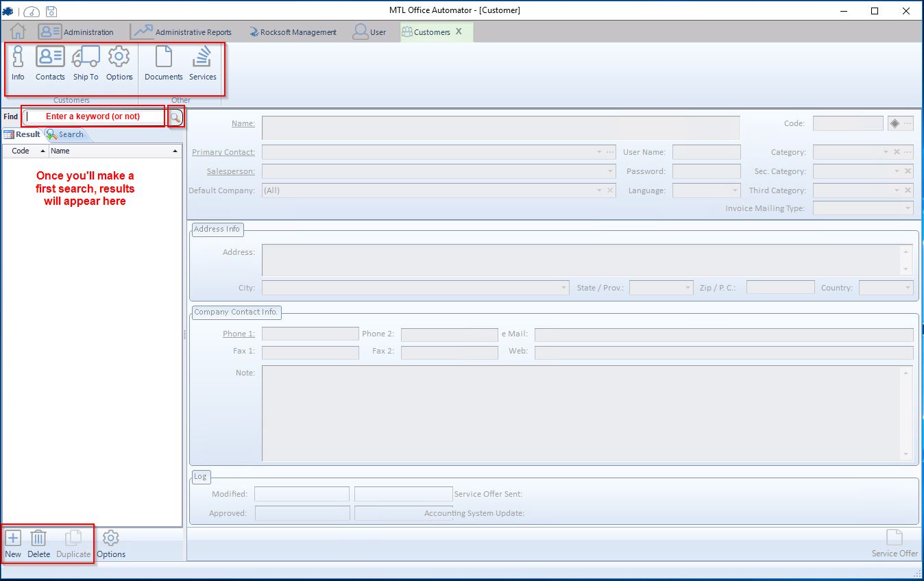Expand the Default Company dropdown
Image resolution: width=924 pixels, height=581 pixels.
(x=600, y=190)
